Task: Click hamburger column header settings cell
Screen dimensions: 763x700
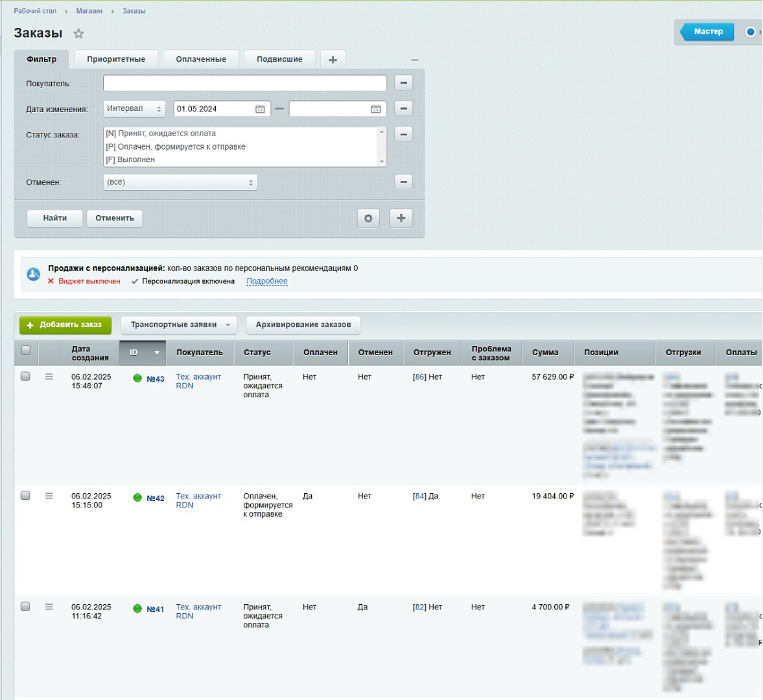Action: point(50,353)
